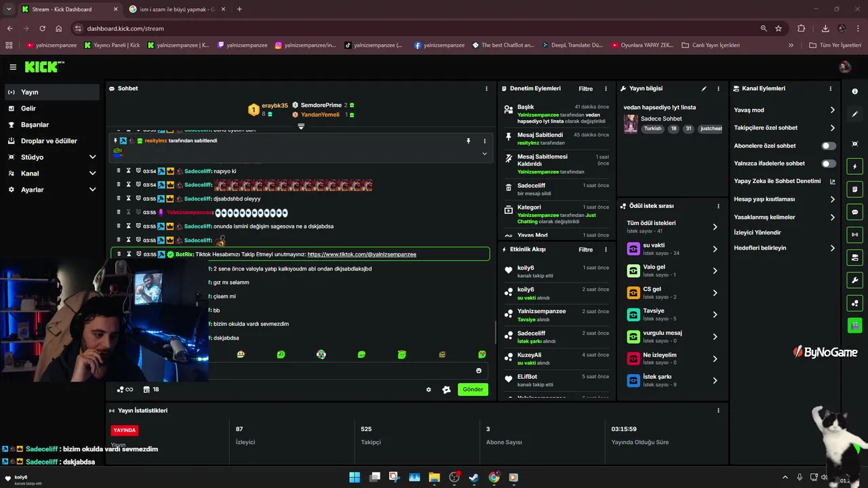The width and height of the screenshot is (868, 488).
Task: Open Yayın İstatistikleri three-dot menu
Action: (x=718, y=411)
